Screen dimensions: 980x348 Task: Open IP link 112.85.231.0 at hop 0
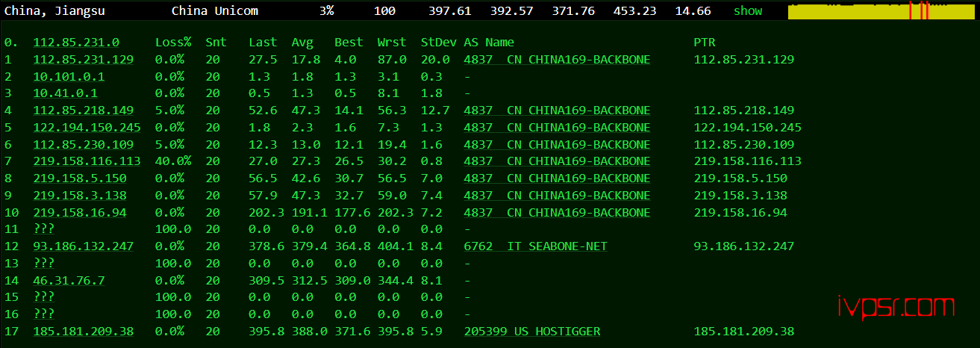tap(76, 43)
